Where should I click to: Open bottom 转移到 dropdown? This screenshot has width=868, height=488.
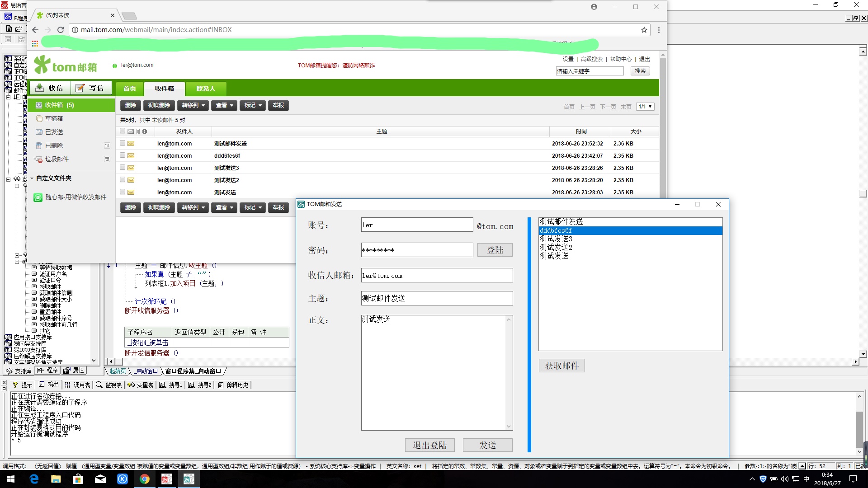tap(193, 207)
